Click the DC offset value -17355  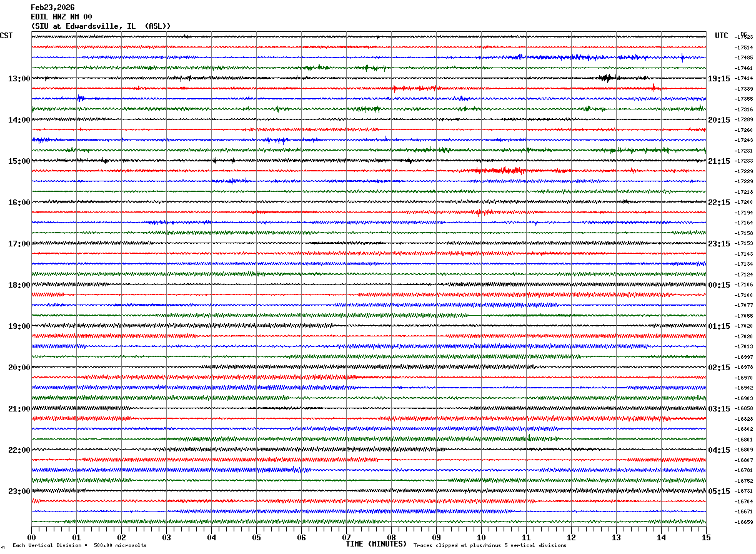pos(744,99)
